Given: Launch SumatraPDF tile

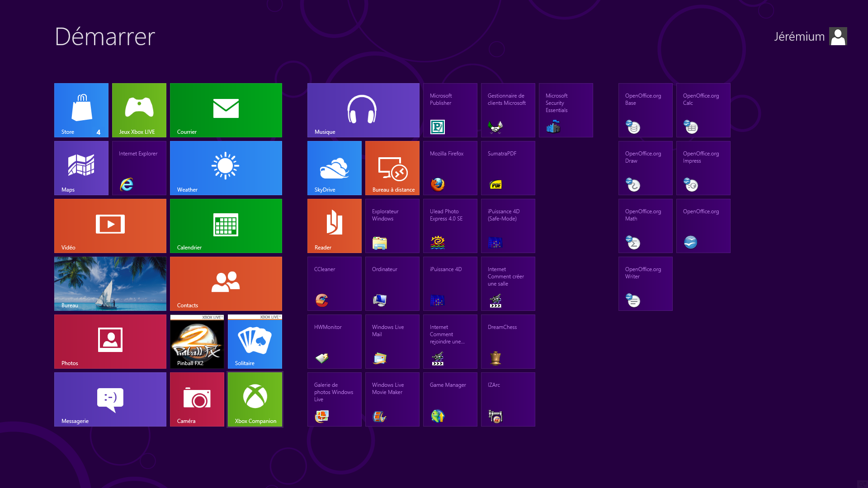Looking at the screenshot, I should pos(508,168).
